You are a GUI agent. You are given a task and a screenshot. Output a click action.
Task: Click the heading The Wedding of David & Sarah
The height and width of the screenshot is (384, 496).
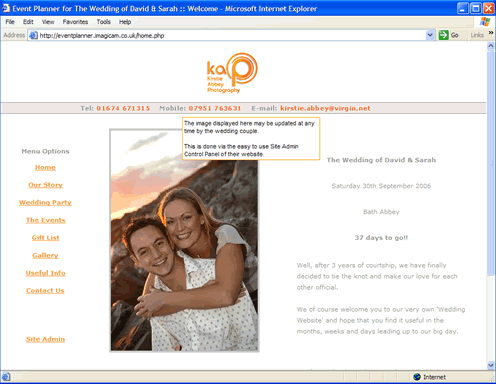381,160
